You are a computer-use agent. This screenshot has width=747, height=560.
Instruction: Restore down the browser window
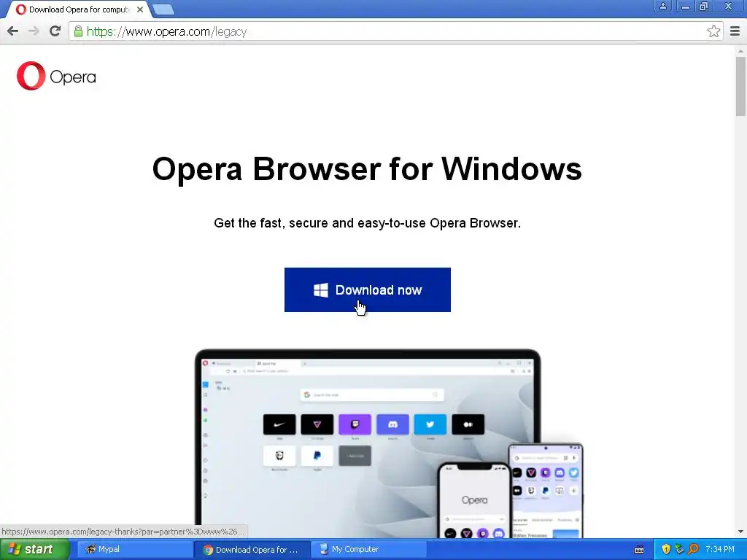(x=704, y=6)
